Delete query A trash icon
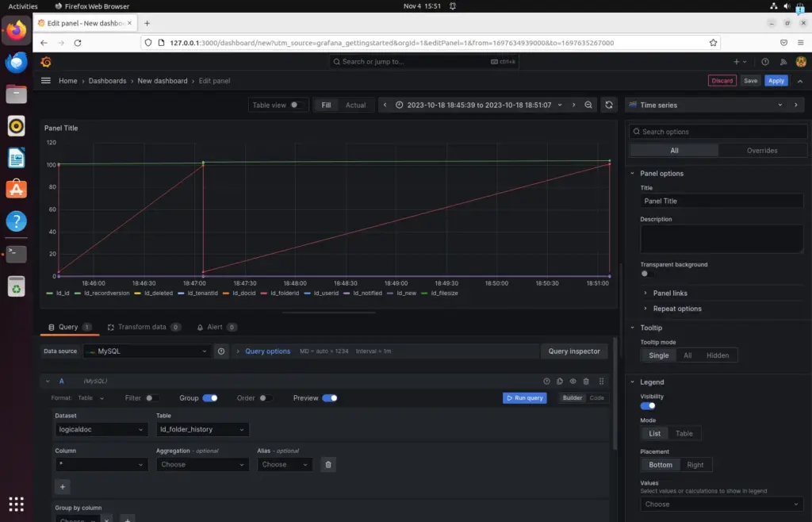 (x=586, y=381)
